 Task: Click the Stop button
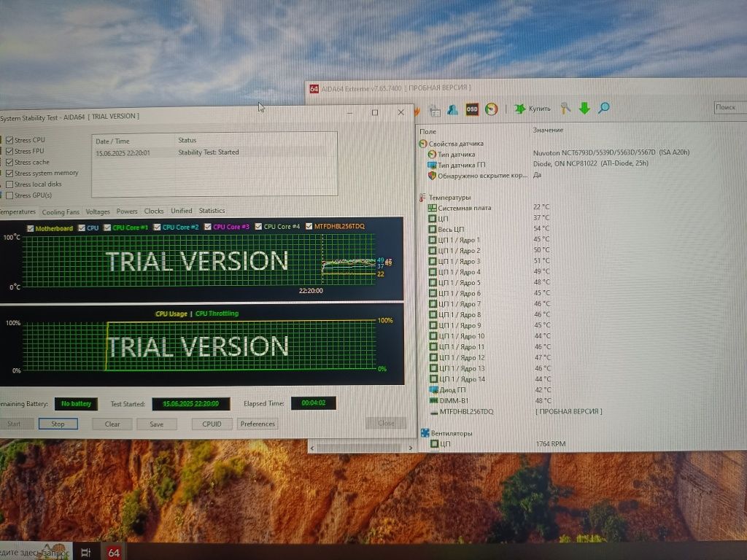point(58,424)
